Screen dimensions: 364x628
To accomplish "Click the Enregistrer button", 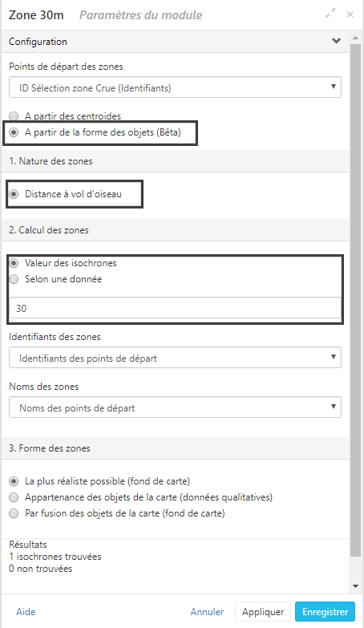I will coord(326,612).
